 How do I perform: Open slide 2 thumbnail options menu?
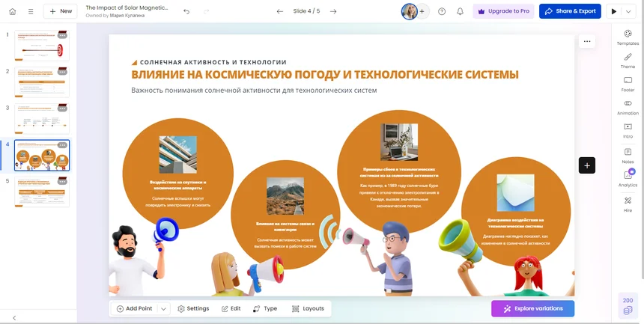62,72
